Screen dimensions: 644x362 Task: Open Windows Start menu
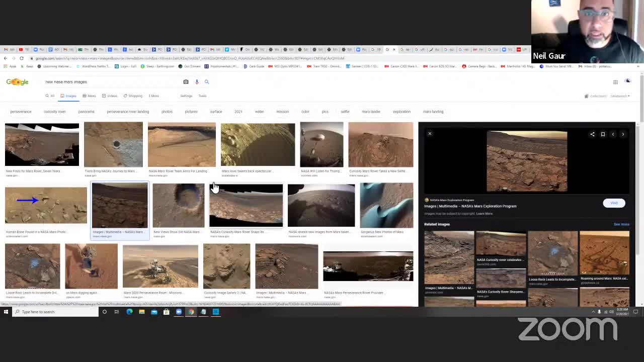coord(6,312)
